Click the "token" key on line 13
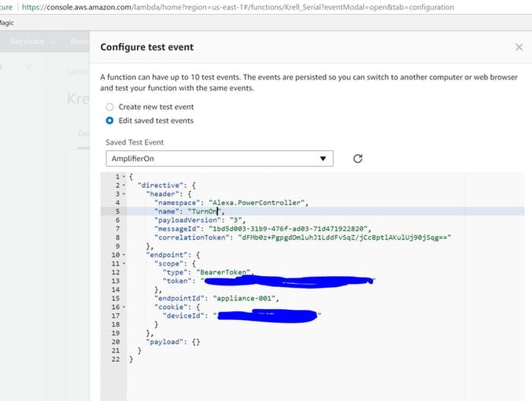Image resolution: width=532 pixels, height=401 pixels. pos(177,281)
